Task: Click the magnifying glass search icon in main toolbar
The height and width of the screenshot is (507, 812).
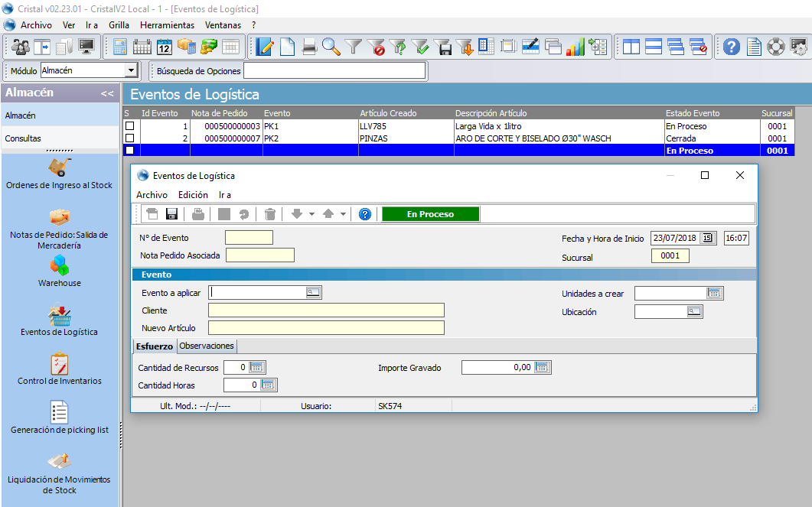Action: pyautogui.click(x=331, y=47)
